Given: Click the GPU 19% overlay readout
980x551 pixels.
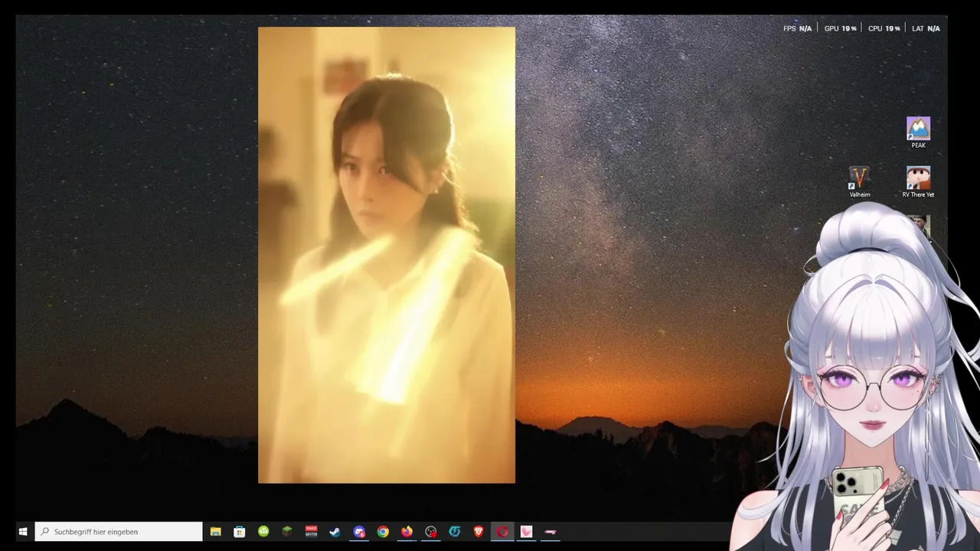Looking at the screenshot, I should tap(840, 28).
